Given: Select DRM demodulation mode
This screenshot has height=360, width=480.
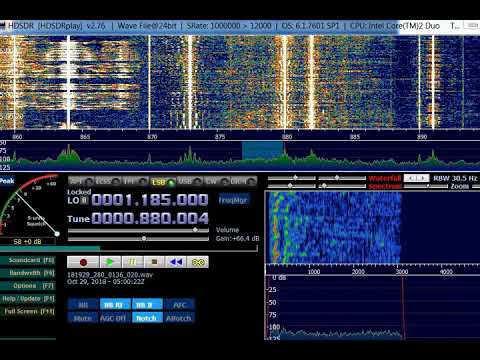Looking at the screenshot, I should (244, 181).
